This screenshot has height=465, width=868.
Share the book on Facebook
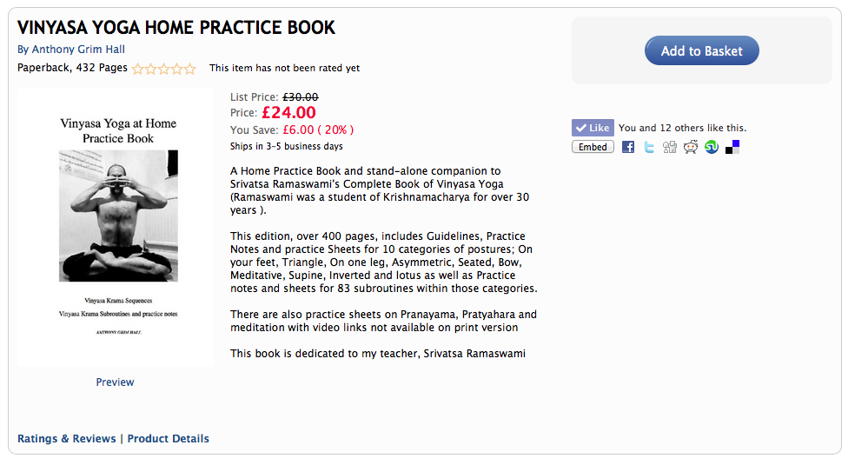[x=628, y=147]
